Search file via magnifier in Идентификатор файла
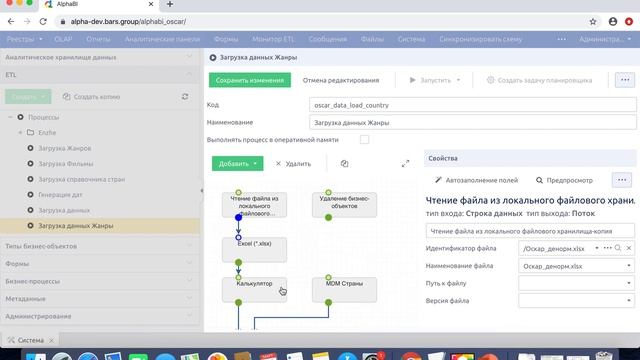 (x=618, y=248)
